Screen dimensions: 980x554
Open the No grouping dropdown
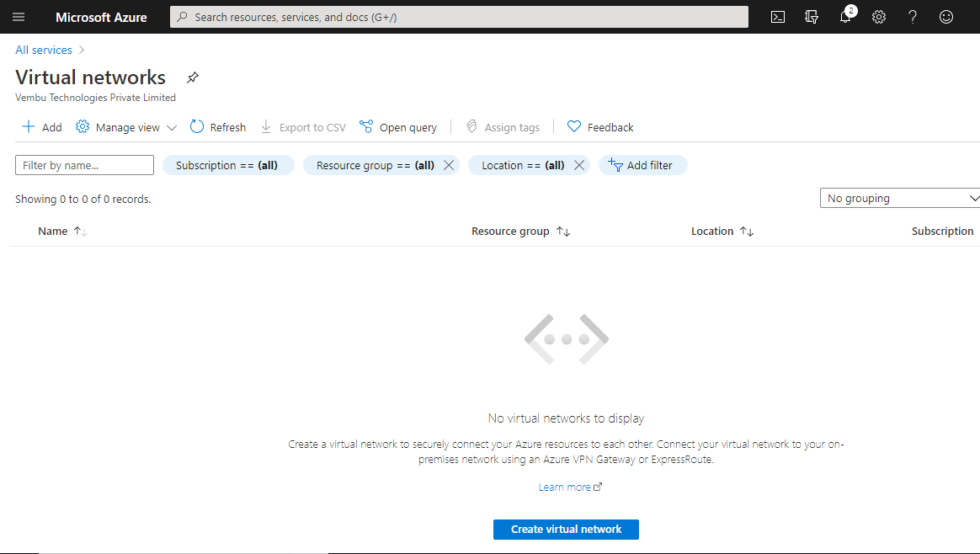[x=900, y=198]
